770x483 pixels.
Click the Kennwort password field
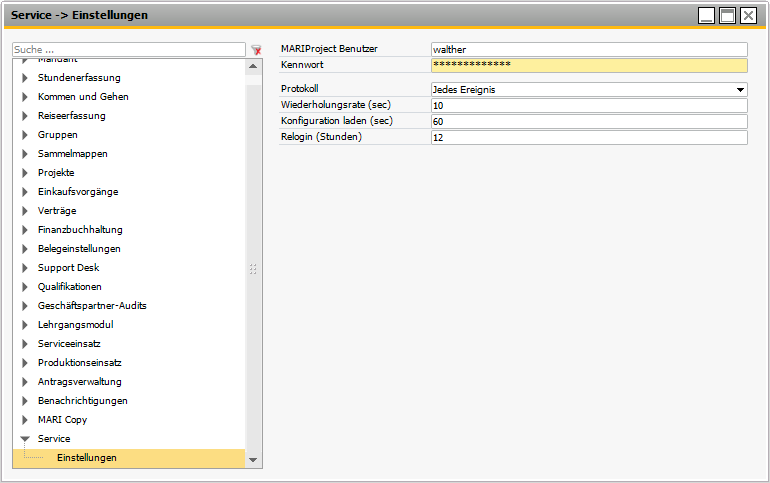588,65
